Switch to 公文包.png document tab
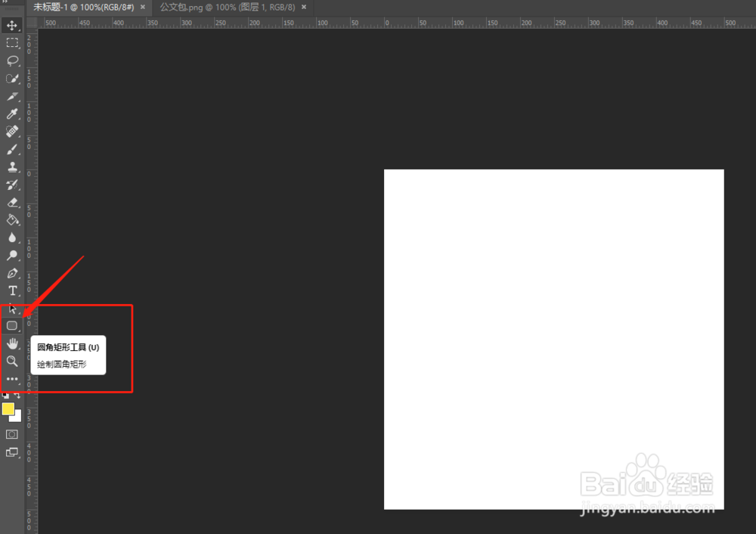756x534 pixels. pyautogui.click(x=228, y=8)
